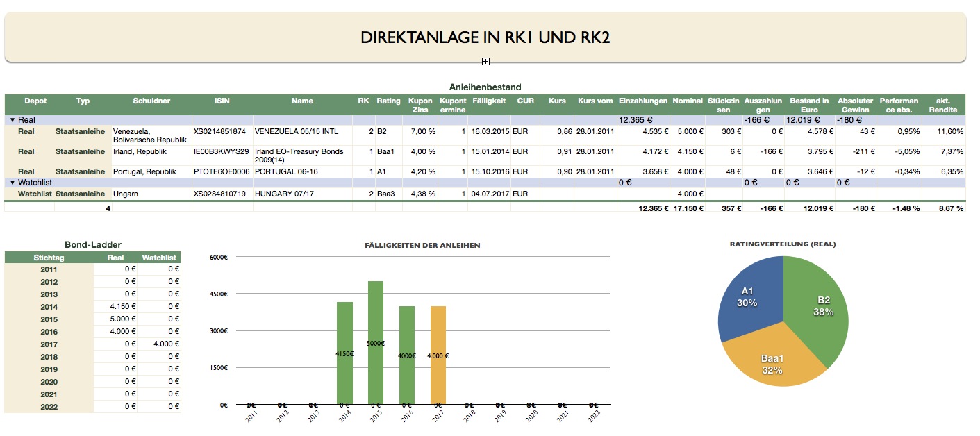Click the orange 4.000 € bar for 2017

point(438,355)
